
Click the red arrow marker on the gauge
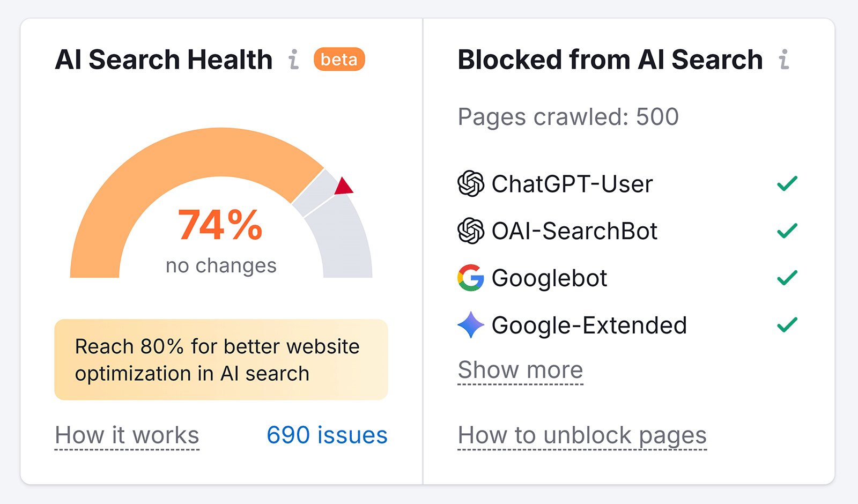point(344,187)
